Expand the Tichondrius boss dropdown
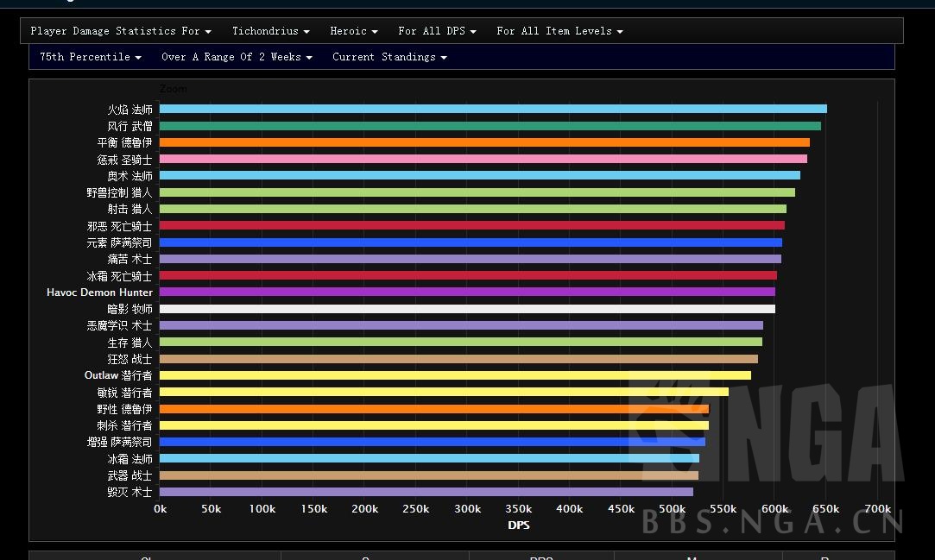The image size is (935, 560). point(270,31)
